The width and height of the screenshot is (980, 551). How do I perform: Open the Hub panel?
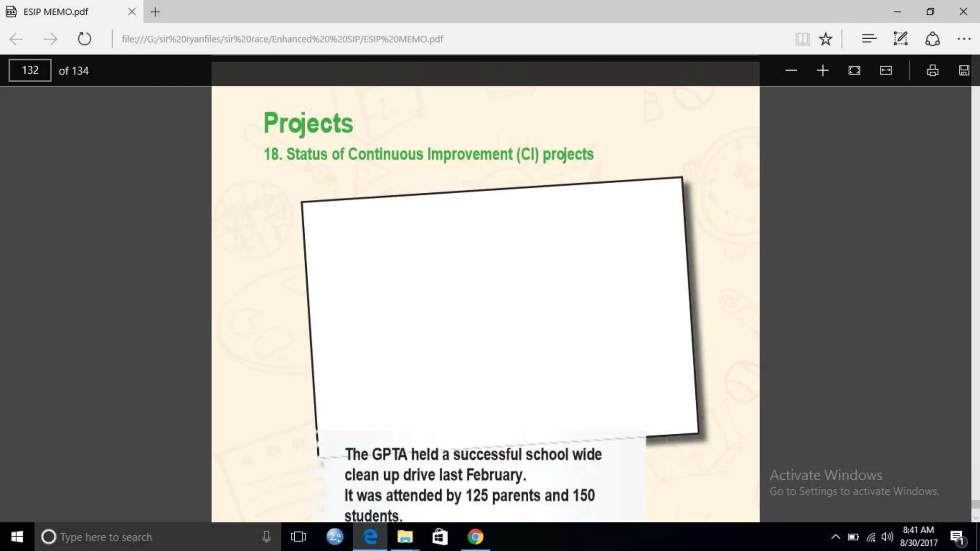869,39
